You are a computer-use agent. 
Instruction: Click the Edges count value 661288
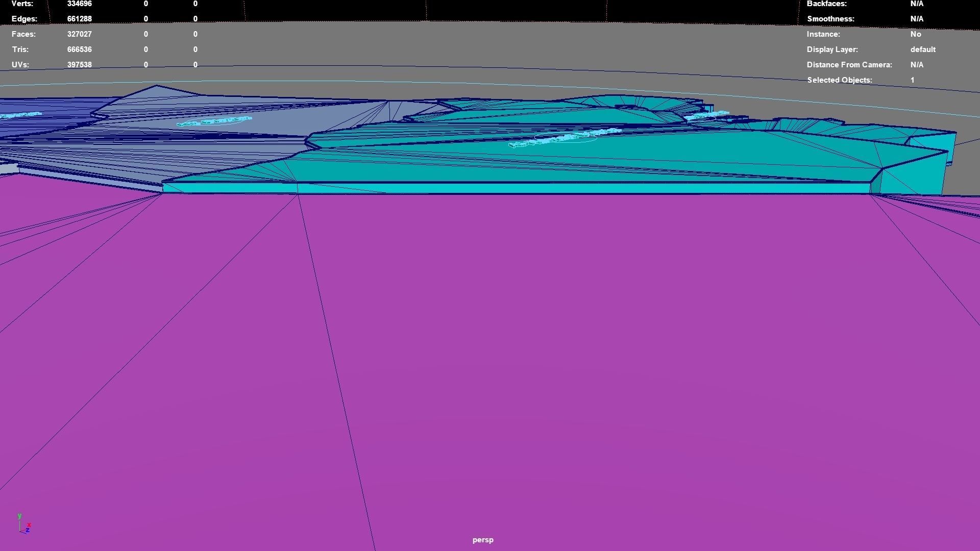coord(79,19)
